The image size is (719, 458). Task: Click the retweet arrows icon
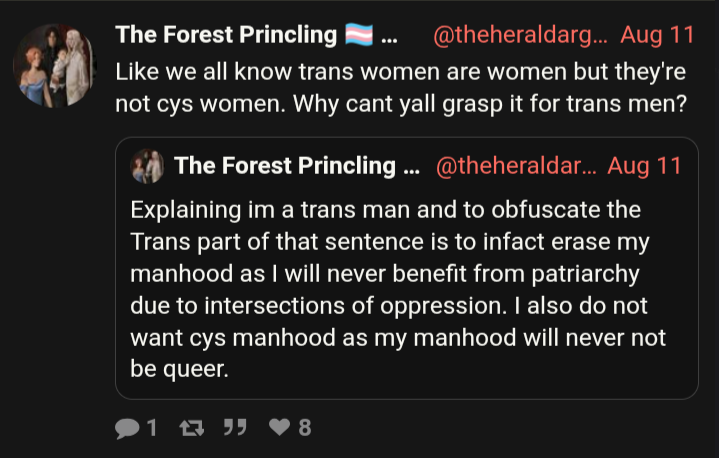tap(192, 429)
